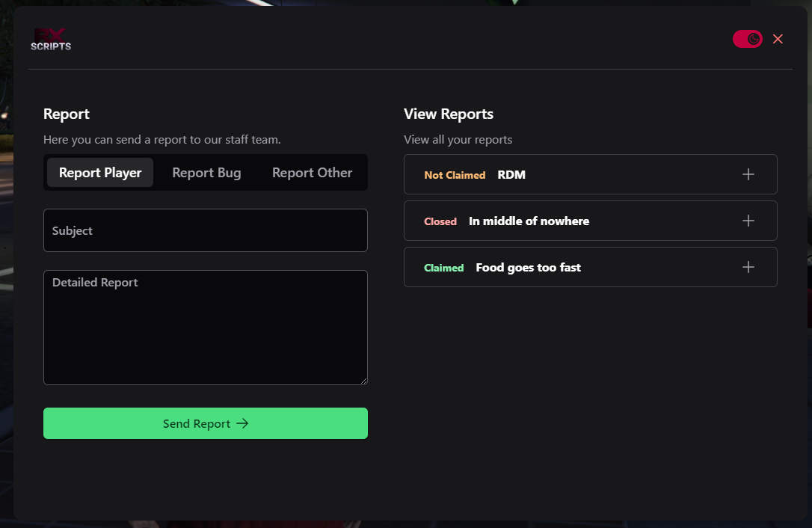Click the Food goes too fast title

(528, 268)
